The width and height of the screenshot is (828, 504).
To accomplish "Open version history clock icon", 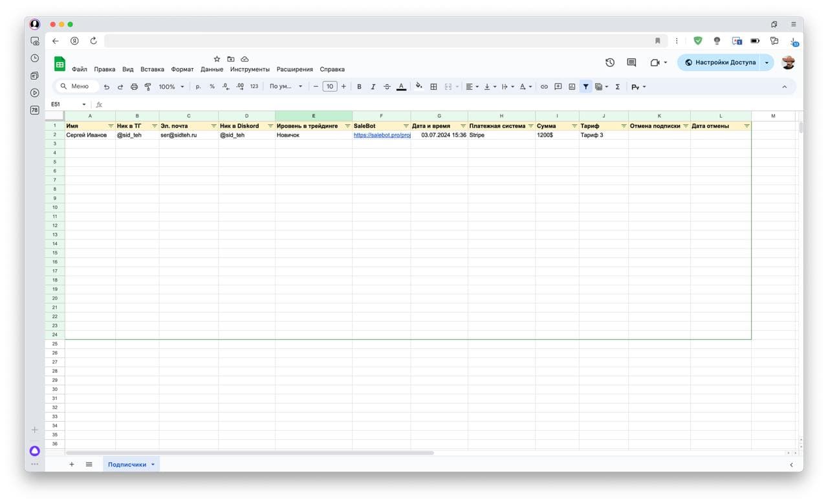I will [610, 63].
